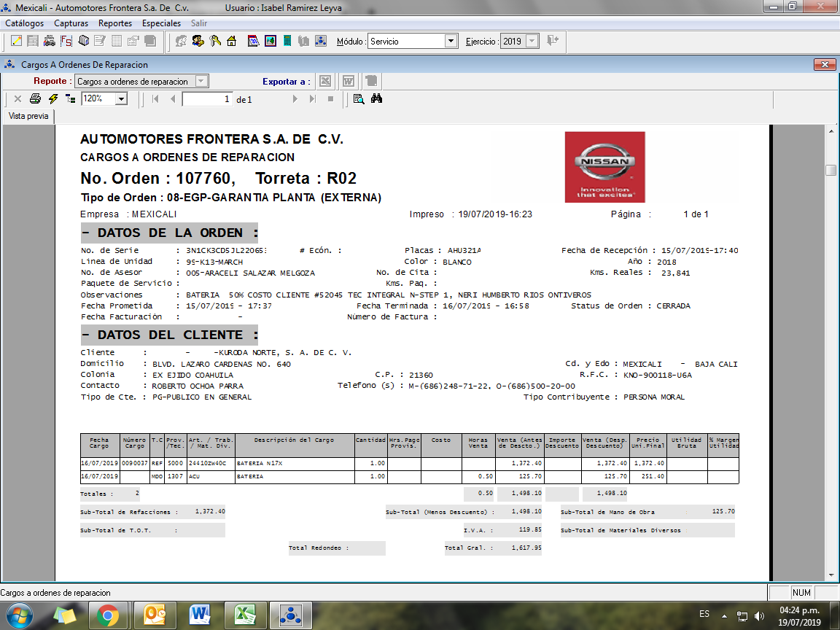Open the Catálogos menu
The image size is (840, 630).
pyautogui.click(x=25, y=23)
